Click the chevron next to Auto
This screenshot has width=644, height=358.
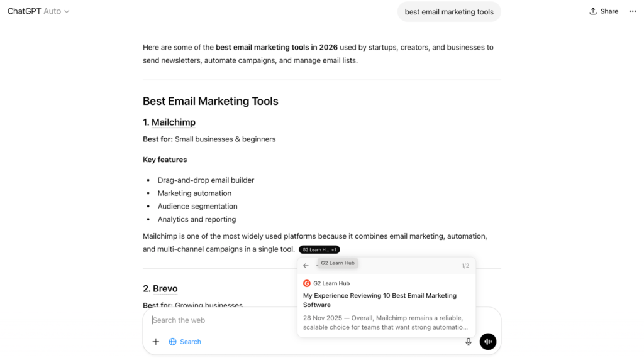point(67,11)
